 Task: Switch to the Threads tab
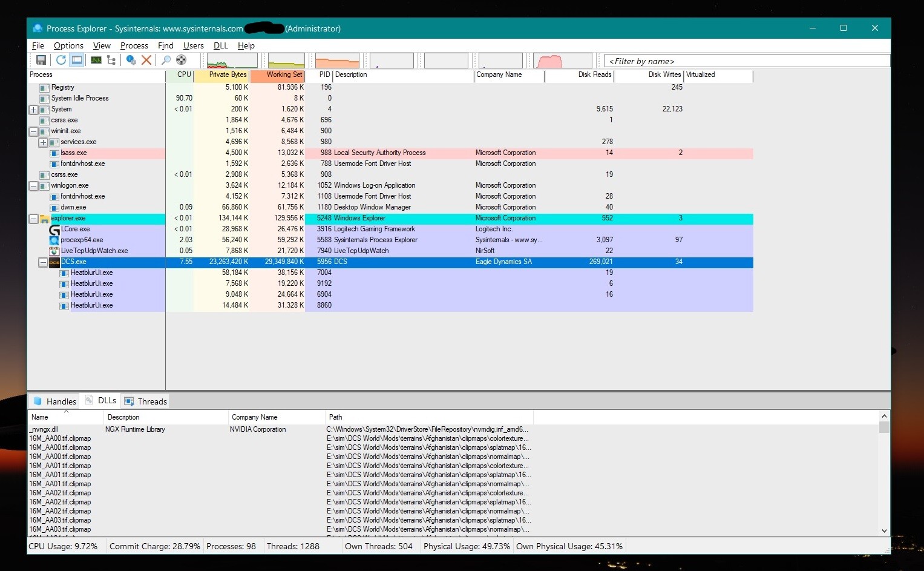point(146,401)
